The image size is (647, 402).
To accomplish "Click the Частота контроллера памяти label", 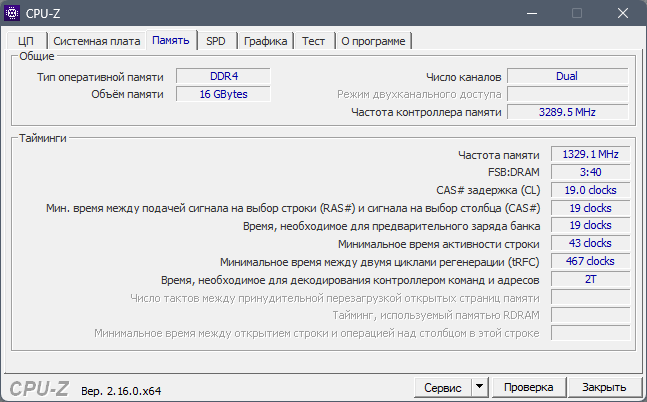I will [426, 112].
